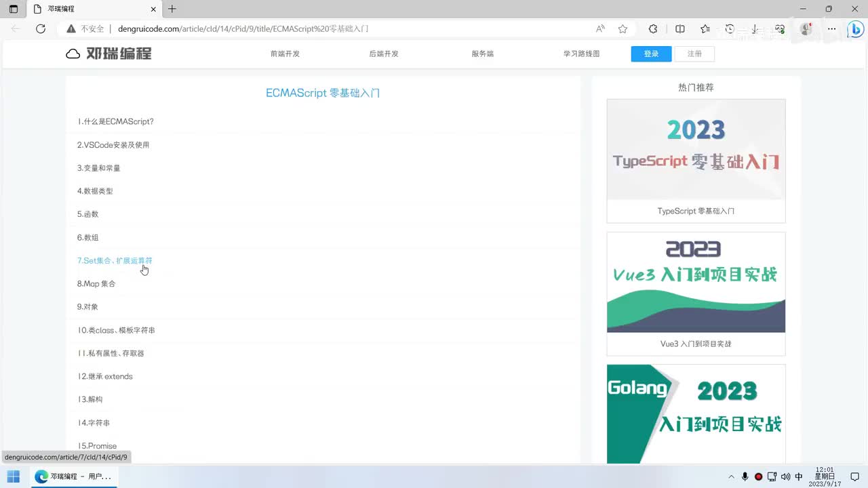Open the 后端开发 navigation item
Viewport: 868px width, 488px height.
384,54
